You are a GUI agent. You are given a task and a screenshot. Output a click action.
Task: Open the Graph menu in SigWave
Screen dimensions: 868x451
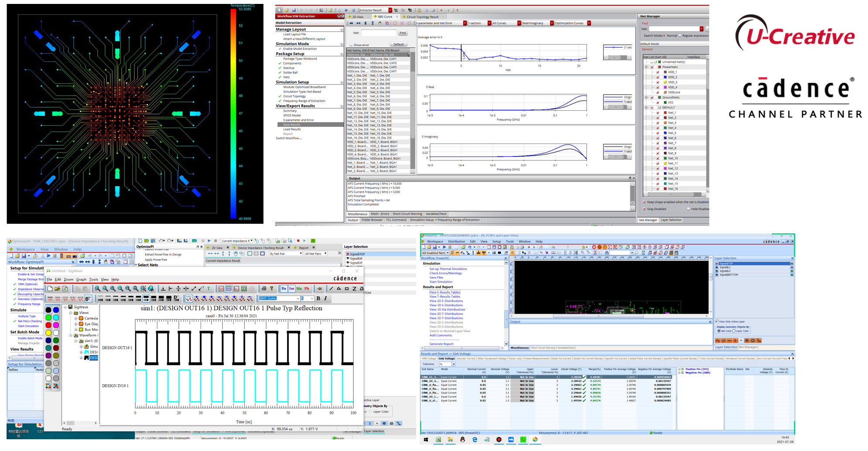pyautogui.click(x=81, y=280)
